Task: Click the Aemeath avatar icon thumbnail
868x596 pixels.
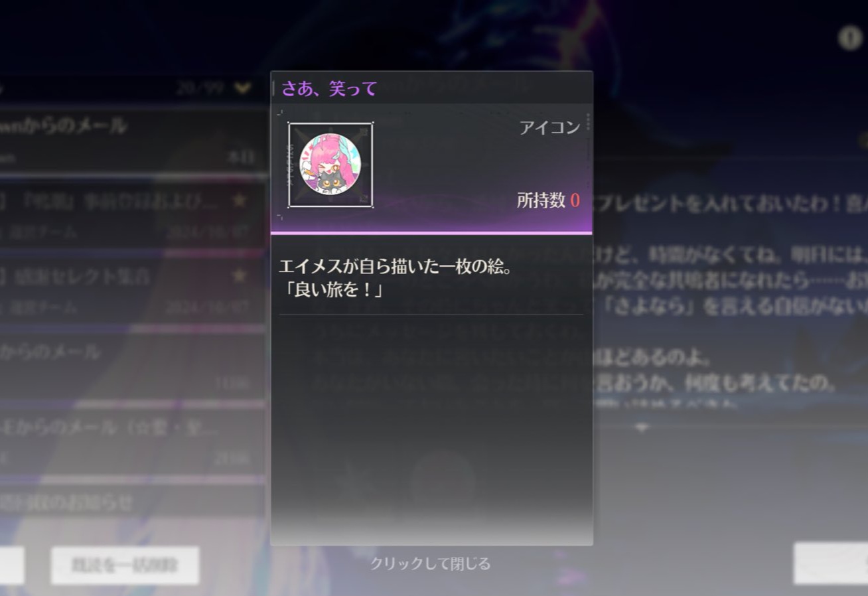Action: pos(330,165)
